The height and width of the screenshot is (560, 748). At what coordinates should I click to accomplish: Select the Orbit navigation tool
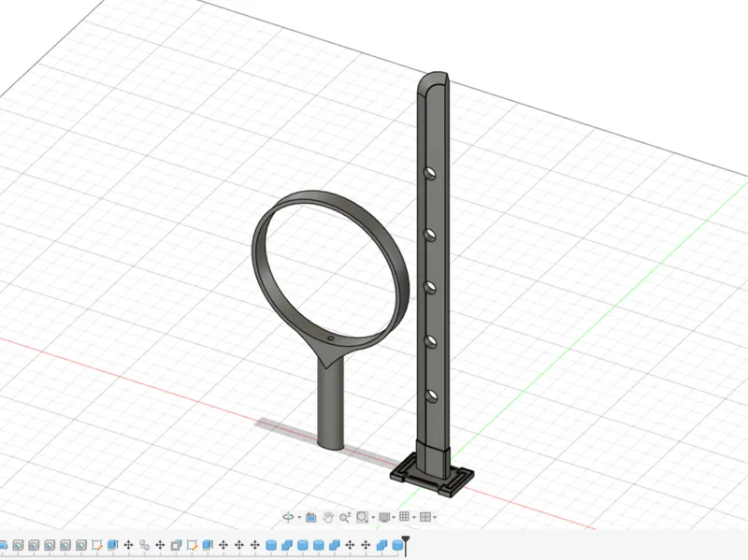(x=288, y=517)
